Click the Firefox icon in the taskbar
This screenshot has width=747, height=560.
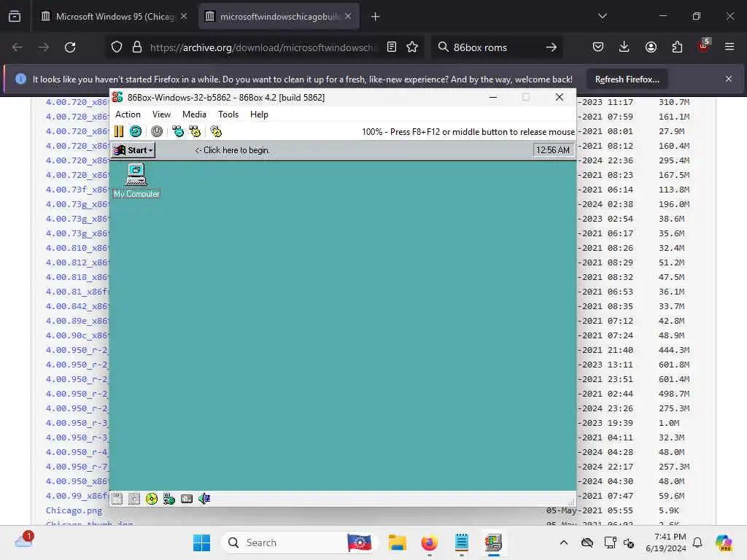point(429,542)
